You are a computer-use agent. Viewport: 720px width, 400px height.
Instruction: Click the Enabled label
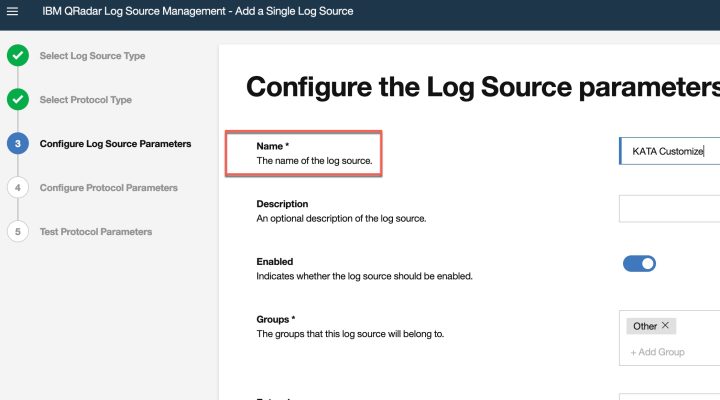tap(275, 262)
